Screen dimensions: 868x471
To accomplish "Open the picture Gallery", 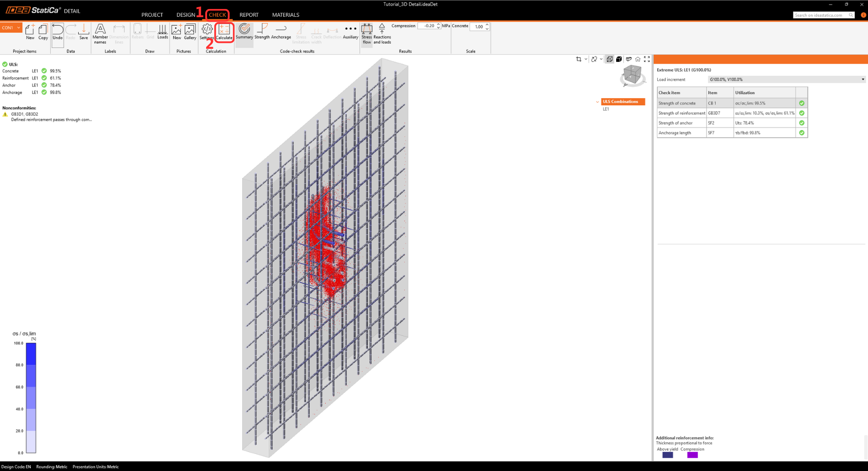I will coord(190,33).
